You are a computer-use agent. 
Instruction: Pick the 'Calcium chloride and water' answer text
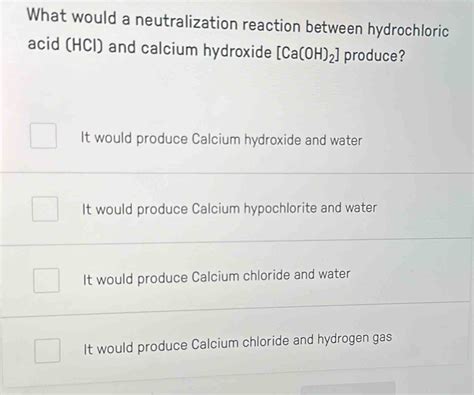point(271,276)
